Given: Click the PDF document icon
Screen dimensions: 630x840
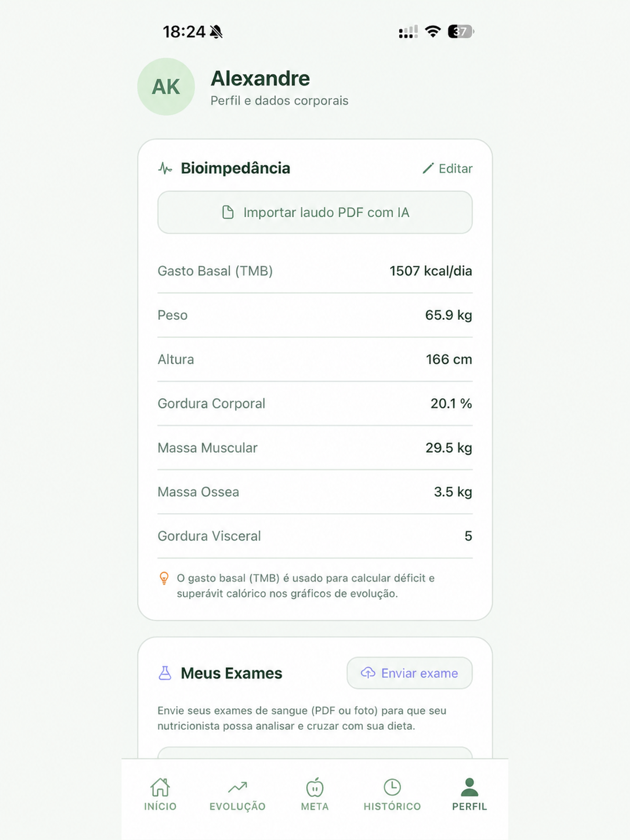Looking at the screenshot, I should (x=228, y=212).
